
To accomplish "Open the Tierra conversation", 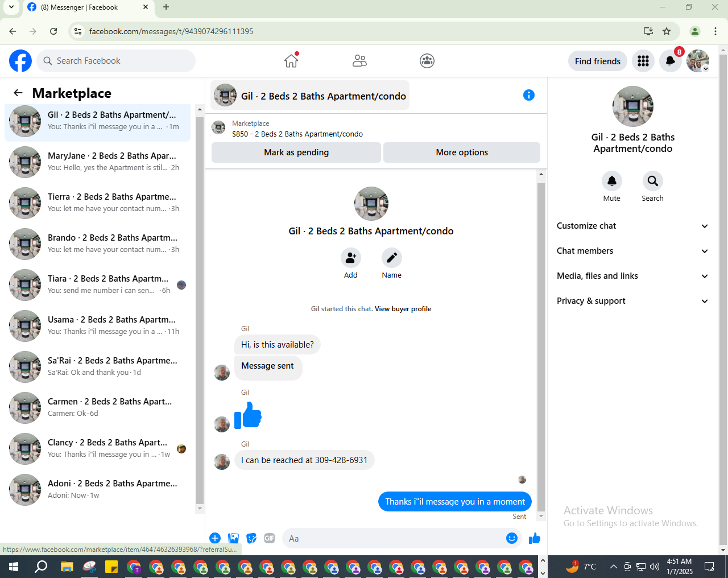I will [98, 203].
